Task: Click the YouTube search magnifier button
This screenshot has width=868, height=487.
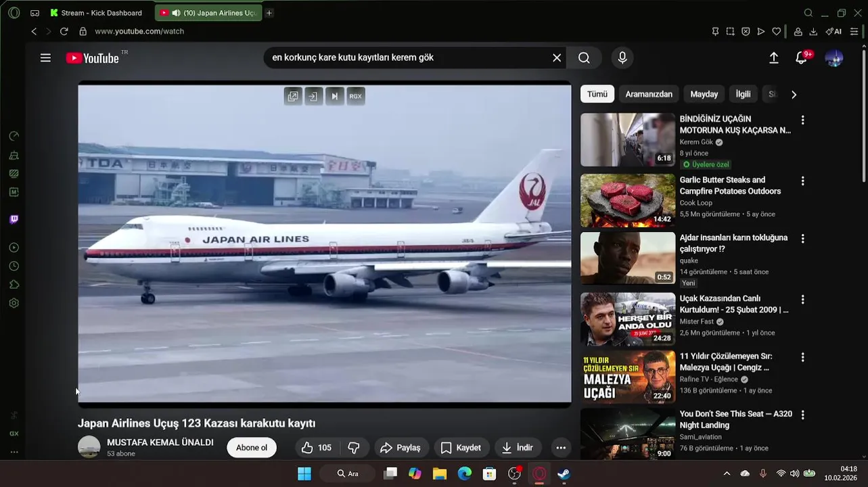Action: pyautogui.click(x=584, y=58)
